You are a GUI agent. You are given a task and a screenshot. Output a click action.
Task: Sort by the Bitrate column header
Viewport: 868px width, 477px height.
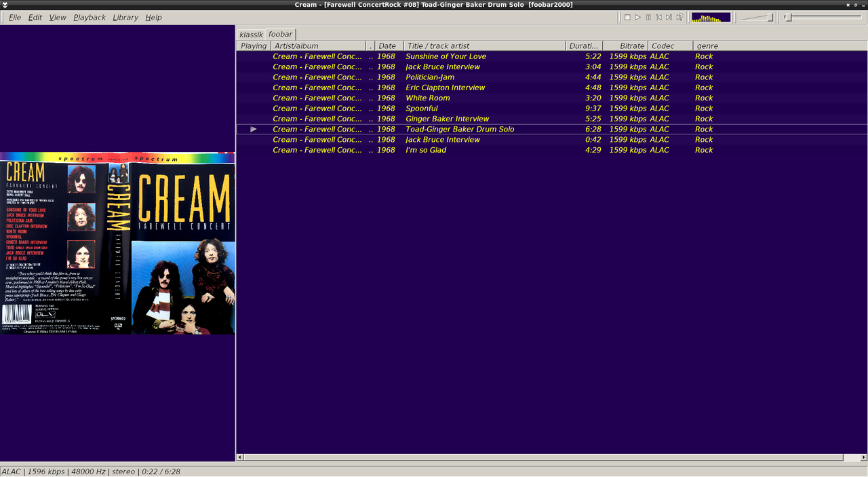(x=625, y=45)
